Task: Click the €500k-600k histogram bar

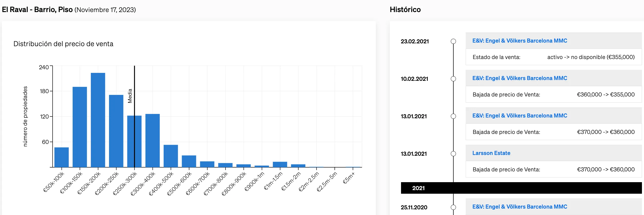Action: pyautogui.click(x=189, y=161)
